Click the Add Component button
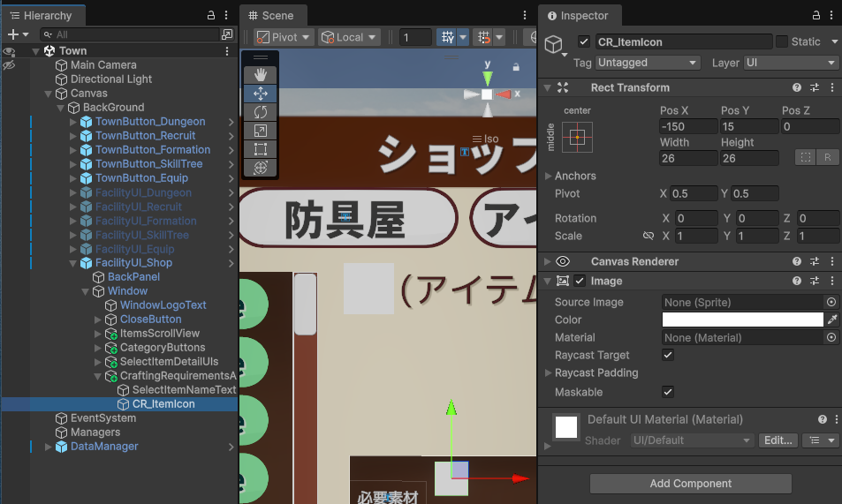842x504 pixels. 690,484
